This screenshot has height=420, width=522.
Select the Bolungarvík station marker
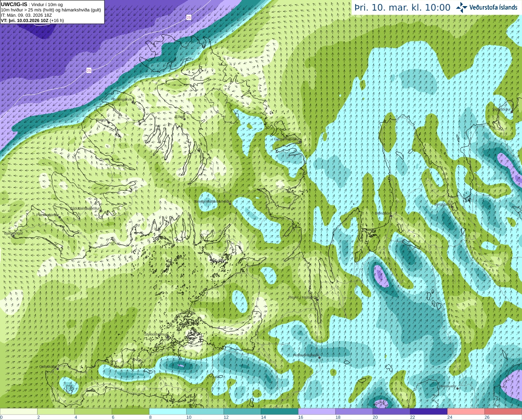tap(133, 103)
